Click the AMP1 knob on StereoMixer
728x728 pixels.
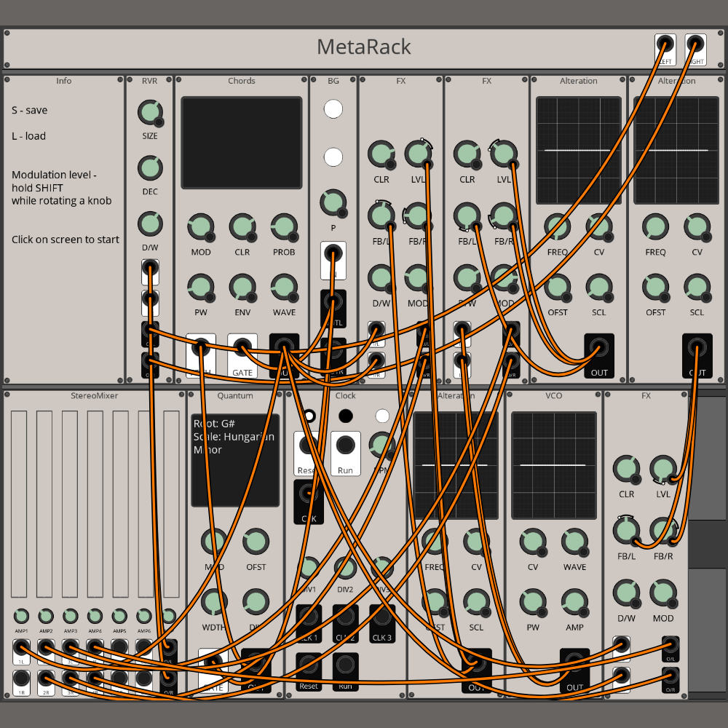(21, 616)
